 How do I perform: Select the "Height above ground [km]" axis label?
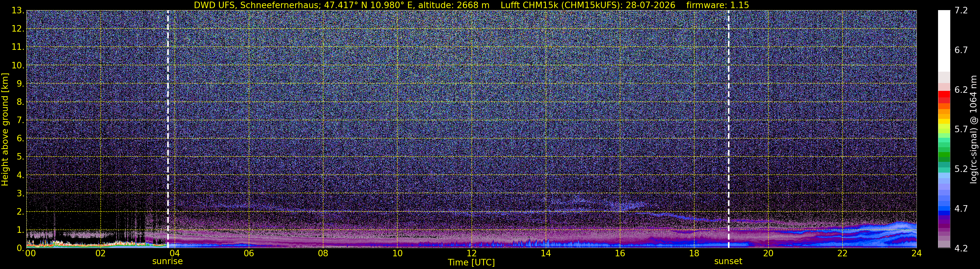tap(5, 129)
